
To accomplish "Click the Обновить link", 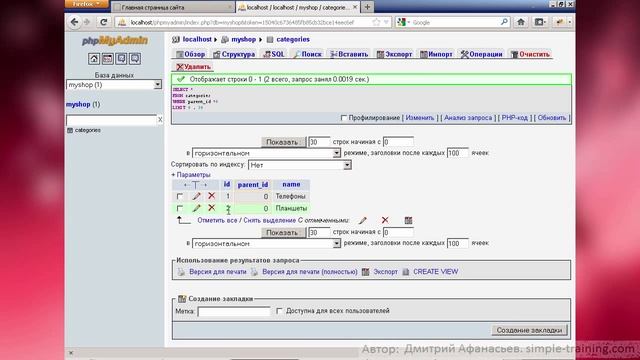I will pyautogui.click(x=552, y=118).
